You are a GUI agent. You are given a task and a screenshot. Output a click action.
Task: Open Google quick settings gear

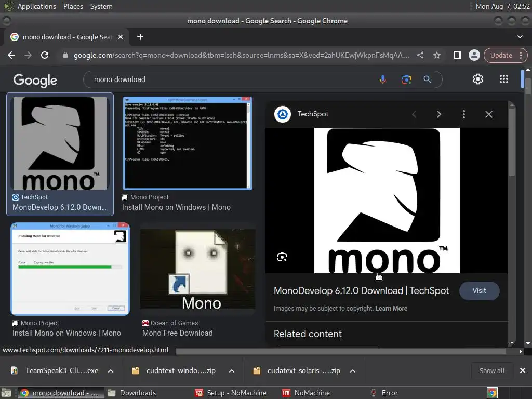478,79
